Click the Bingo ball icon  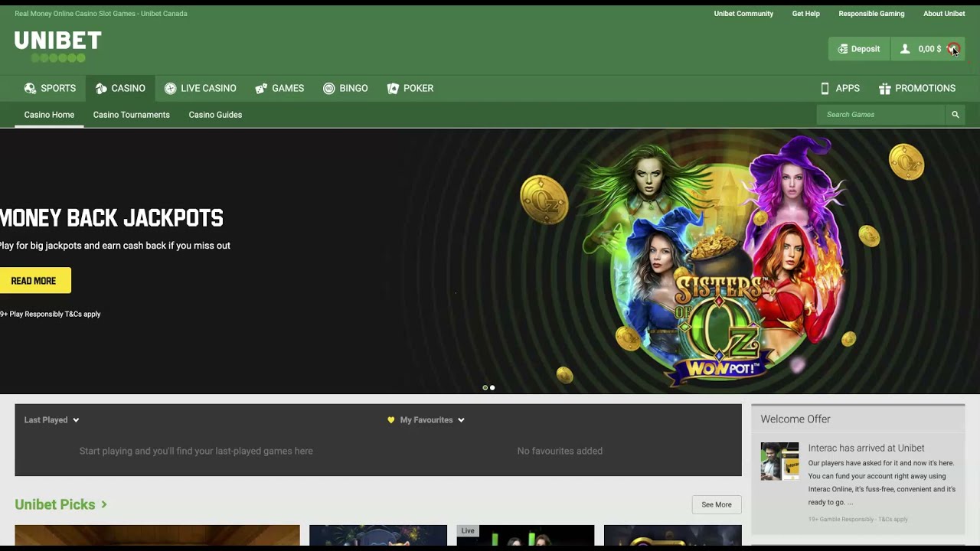(x=329, y=89)
